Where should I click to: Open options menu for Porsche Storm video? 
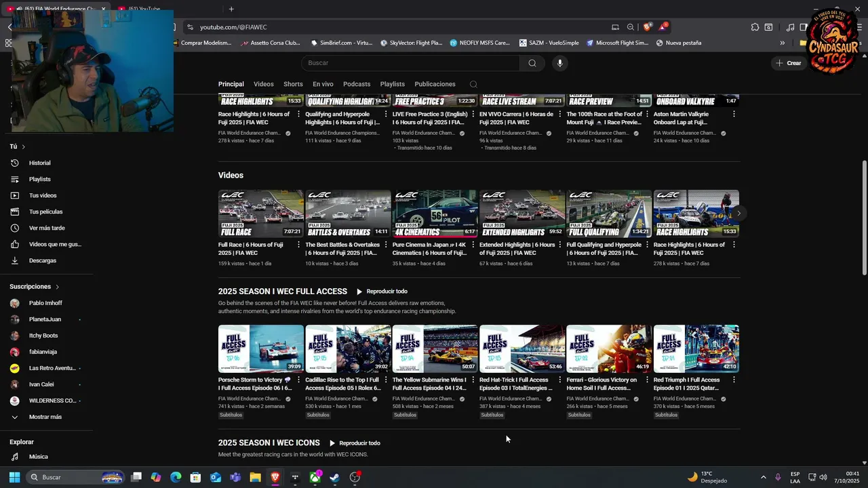coord(298,380)
